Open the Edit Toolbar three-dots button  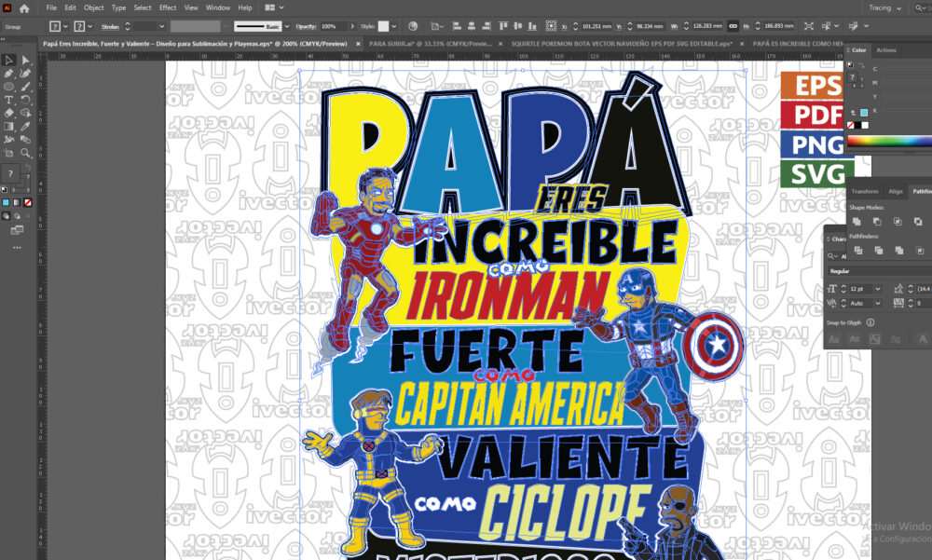point(17,247)
